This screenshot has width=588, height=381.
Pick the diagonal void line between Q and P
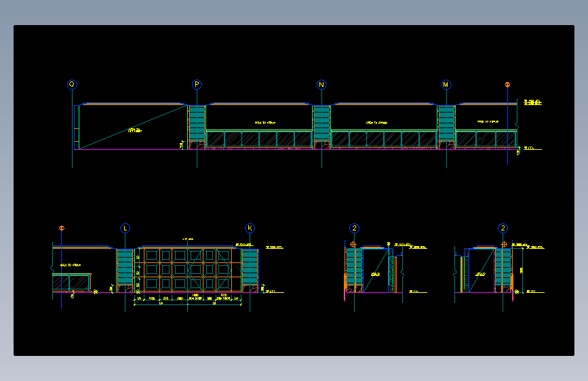click(x=133, y=127)
